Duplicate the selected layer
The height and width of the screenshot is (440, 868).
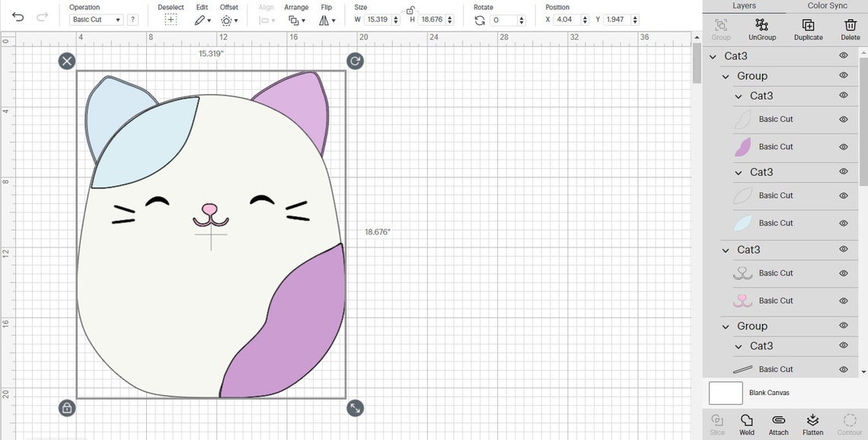pyautogui.click(x=808, y=30)
